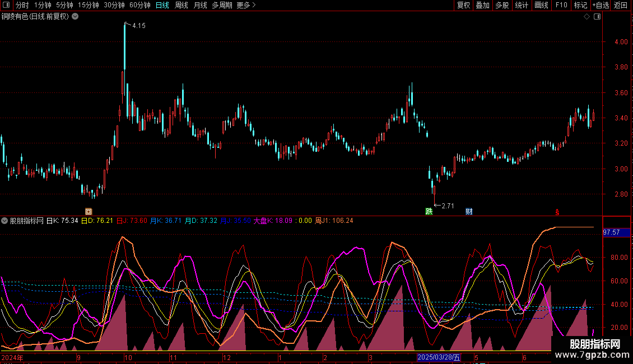Click the 日K: 75.34 value
This screenshot has height=364, width=633.
click(62, 221)
